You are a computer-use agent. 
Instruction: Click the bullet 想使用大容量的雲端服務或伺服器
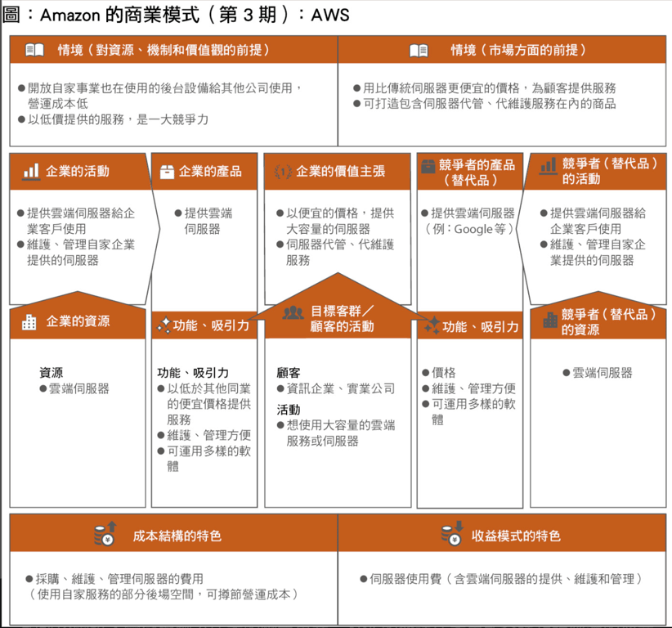point(335,433)
